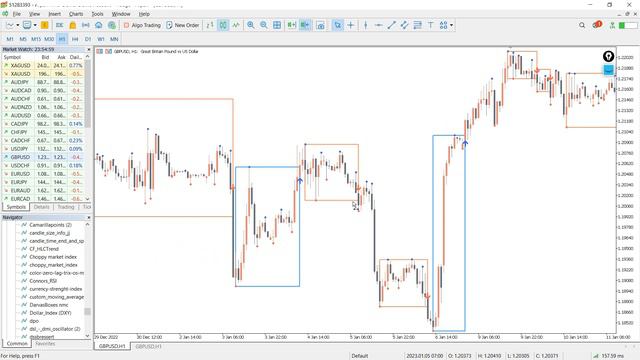The height and width of the screenshot is (360, 640).
Task: Open notifications icon with red badge
Action: pos(597,25)
